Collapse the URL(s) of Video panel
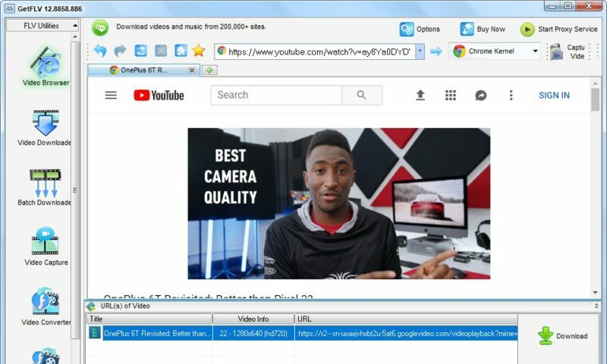 pos(596,306)
